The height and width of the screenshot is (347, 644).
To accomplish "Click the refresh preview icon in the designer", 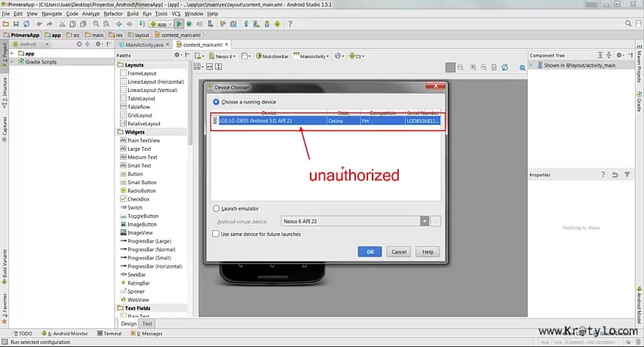I will coord(504,67).
